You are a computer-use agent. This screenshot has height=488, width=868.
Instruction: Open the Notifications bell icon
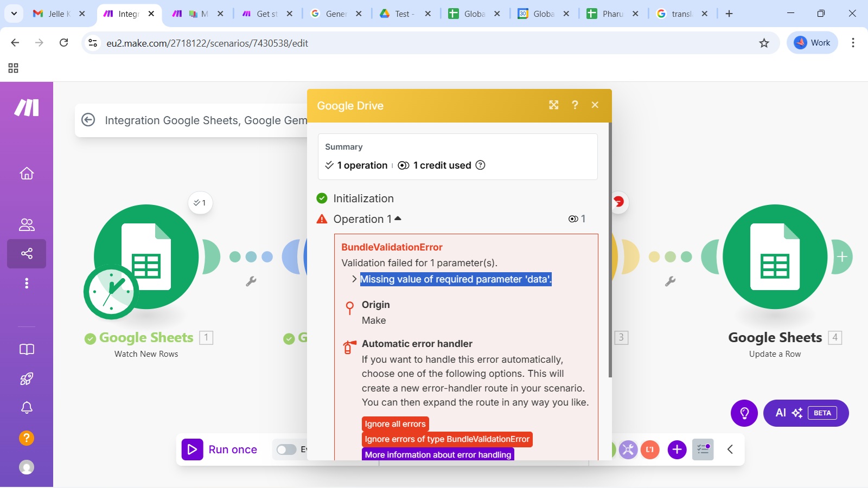point(27,408)
